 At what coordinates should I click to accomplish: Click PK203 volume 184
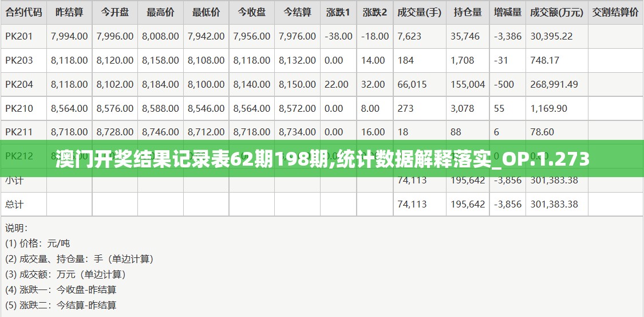(x=406, y=60)
